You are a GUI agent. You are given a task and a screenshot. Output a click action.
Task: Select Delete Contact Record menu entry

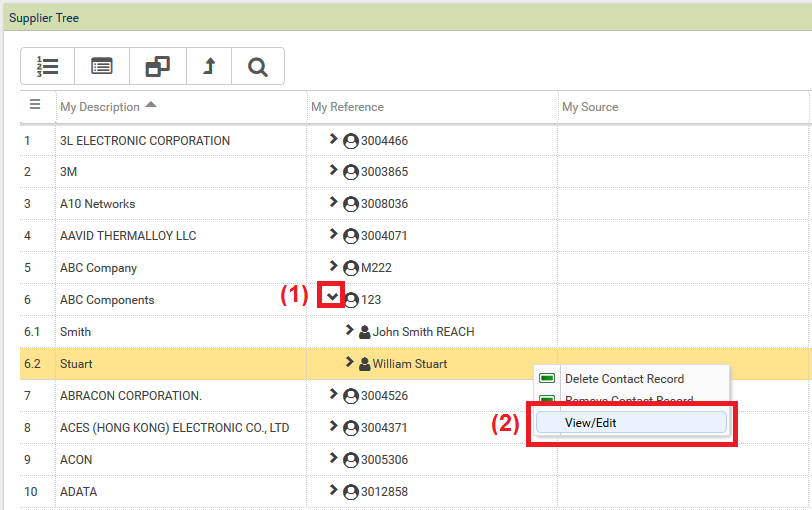pos(624,379)
